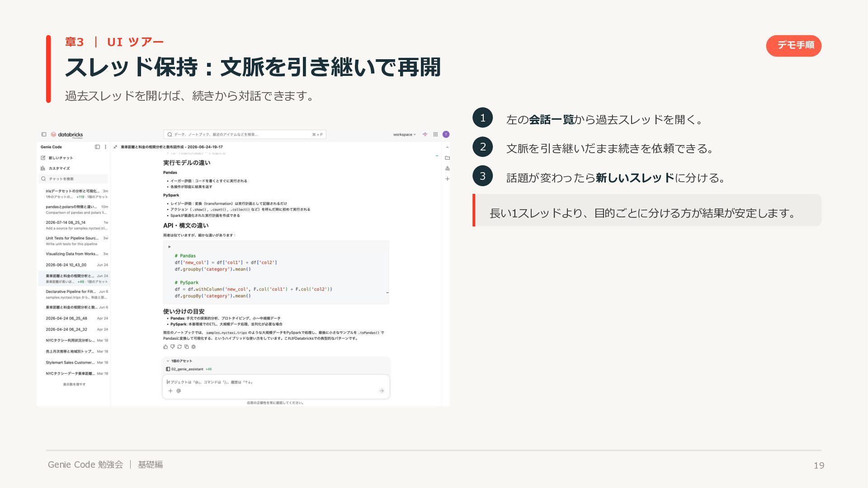Image resolution: width=868 pixels, height=488 pixels.
Task: Click the plus icon in right rail
Action: point(447,179)
